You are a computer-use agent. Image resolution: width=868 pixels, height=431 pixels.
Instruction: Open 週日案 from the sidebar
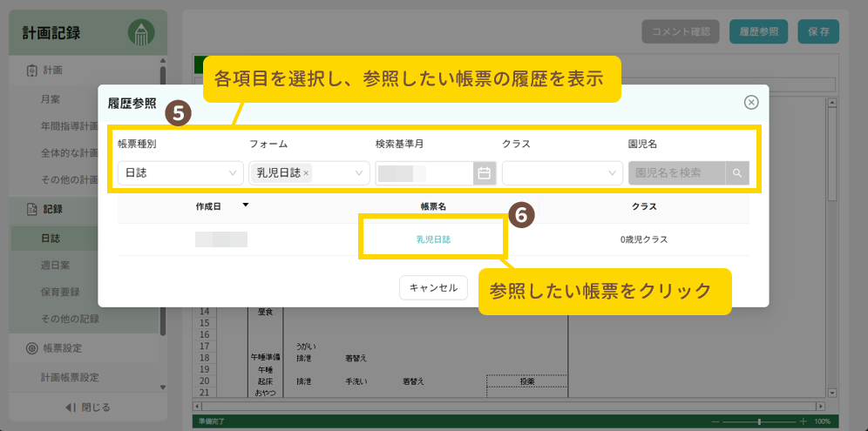click(x=56, y=264)
